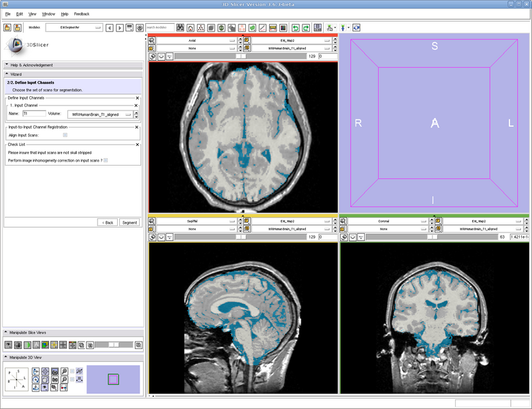Click the upper camera screenshot icon in 3D controls
This screenshot has height=409, width=532.
(54, 372)
